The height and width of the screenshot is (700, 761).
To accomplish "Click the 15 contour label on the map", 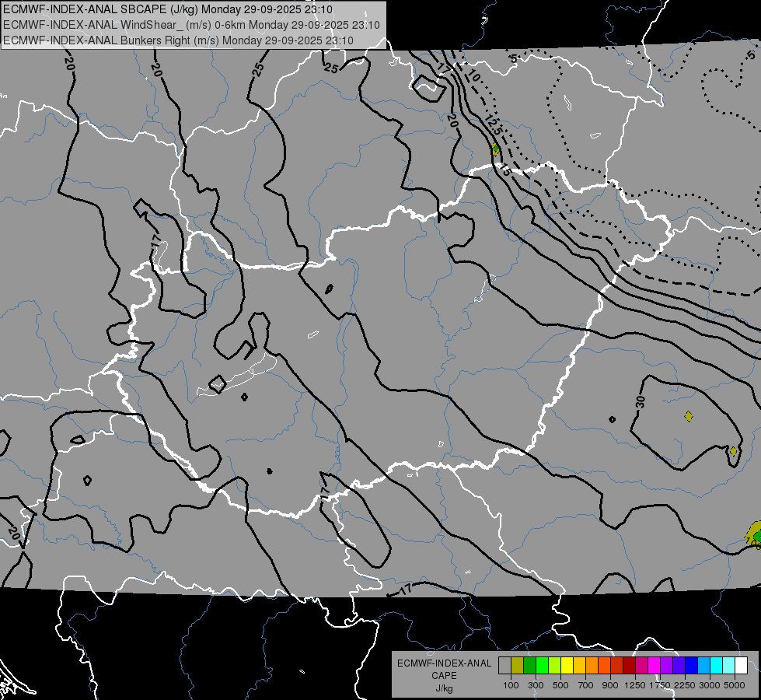I will (504, 170).
